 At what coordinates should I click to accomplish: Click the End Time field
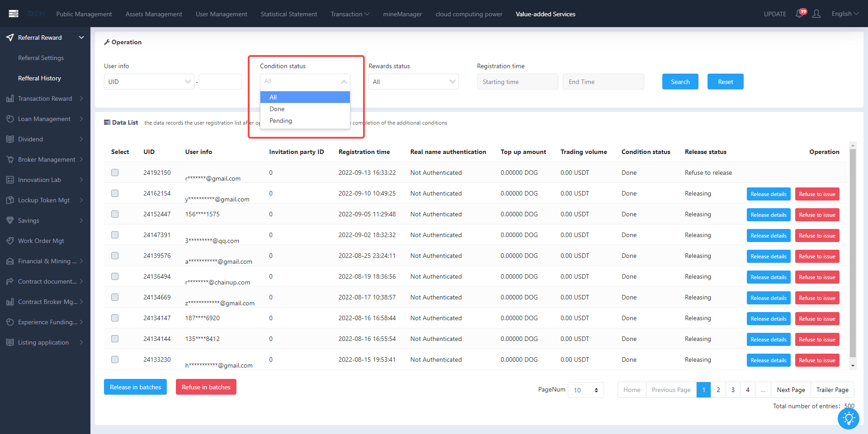[x=604, y=82]
